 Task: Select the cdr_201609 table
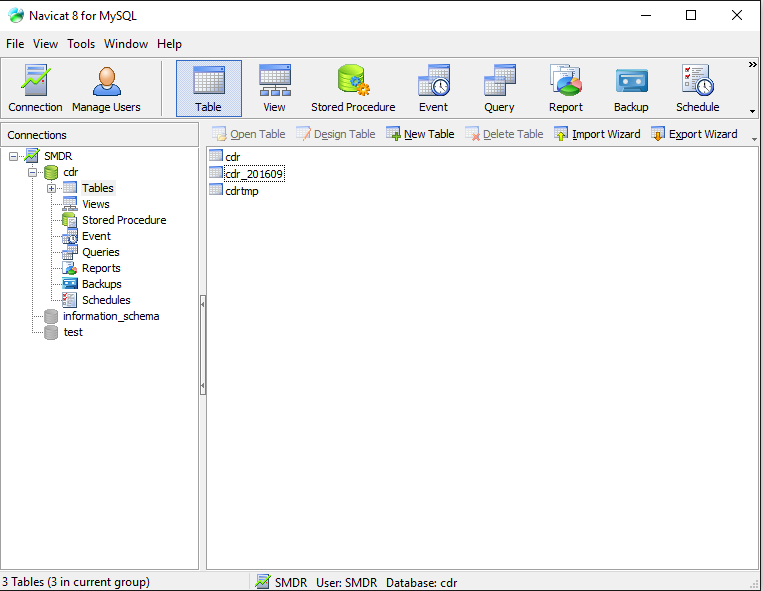(x=254, y=174)
